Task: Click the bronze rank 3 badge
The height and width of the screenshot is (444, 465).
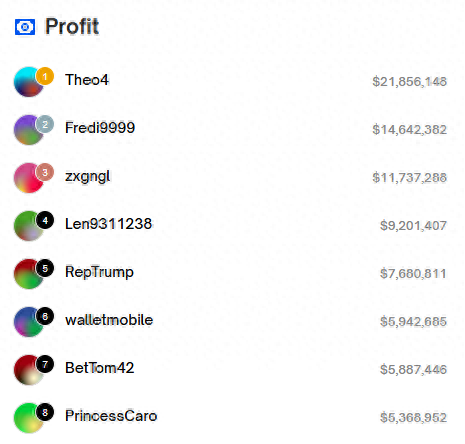Action: tap(45, 172)
